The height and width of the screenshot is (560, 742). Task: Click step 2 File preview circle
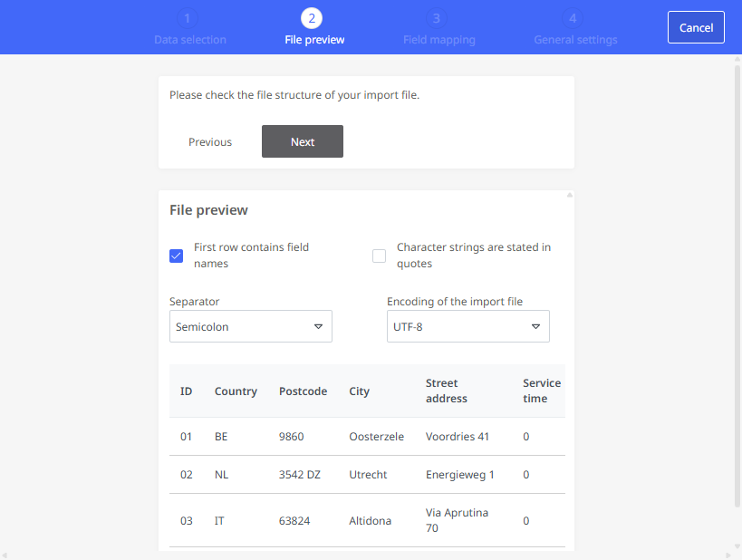(x=312, y=18)
